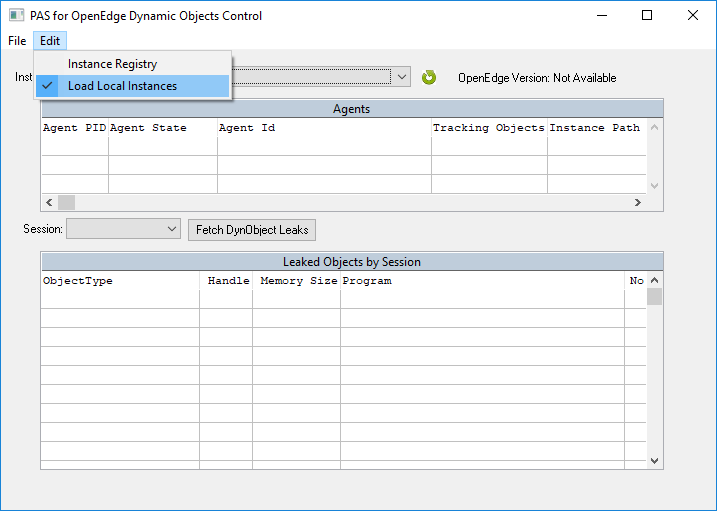Click the Program column header
The width and height of the screenshot is (717, 511).
(482, 281)
